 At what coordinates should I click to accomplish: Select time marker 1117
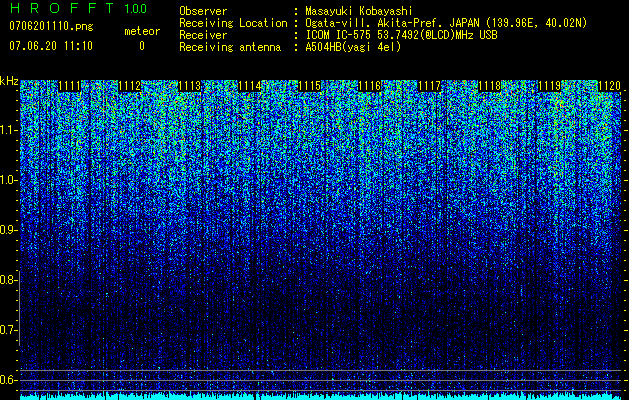[x=429, y=86]
